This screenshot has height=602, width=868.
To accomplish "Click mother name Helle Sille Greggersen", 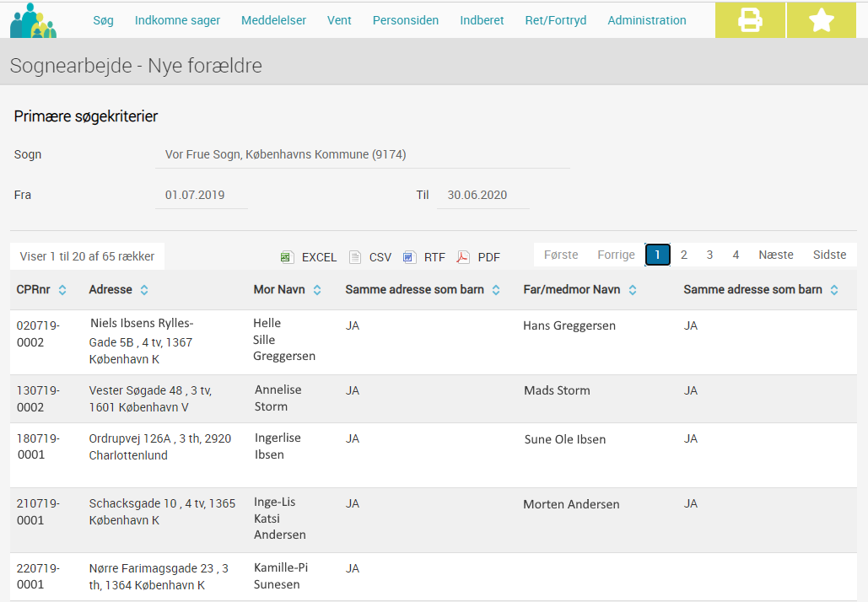I will (x=284, y=339).
